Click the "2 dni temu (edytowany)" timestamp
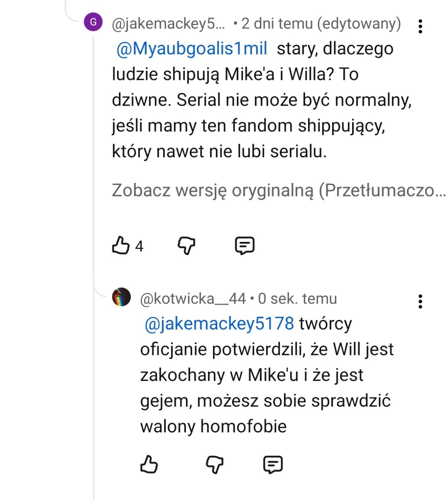The image size is (448, 500). tap(321, 24)
